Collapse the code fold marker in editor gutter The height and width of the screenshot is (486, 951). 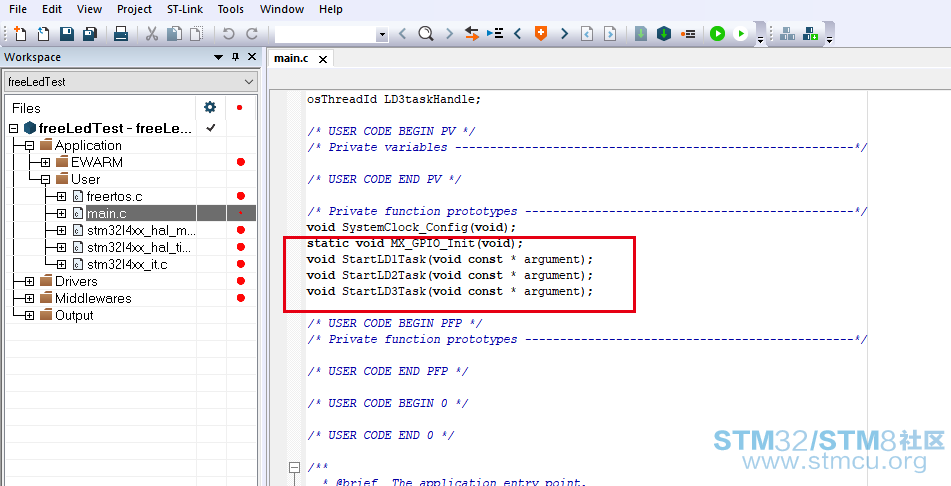pos(294,467)
